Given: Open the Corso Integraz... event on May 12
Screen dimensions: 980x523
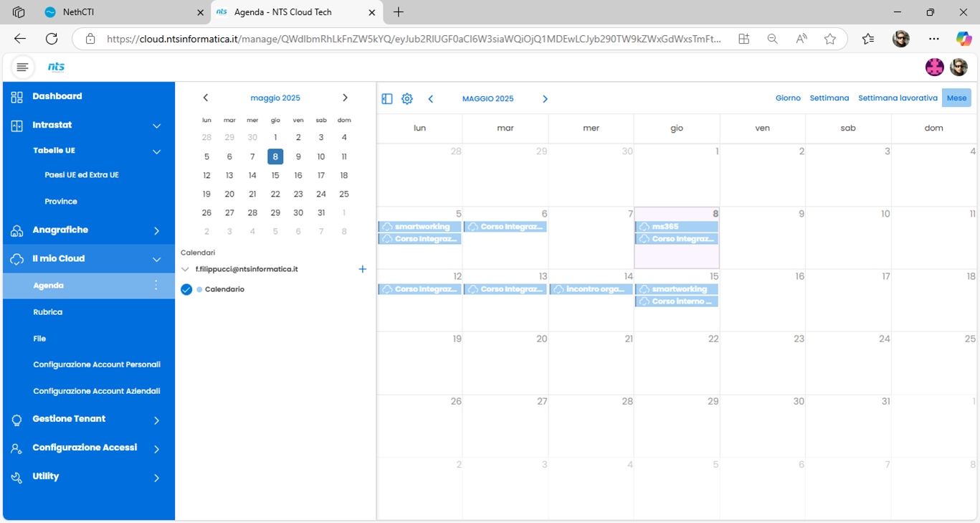Looking at the screenshot, I should tap(420, 289).
